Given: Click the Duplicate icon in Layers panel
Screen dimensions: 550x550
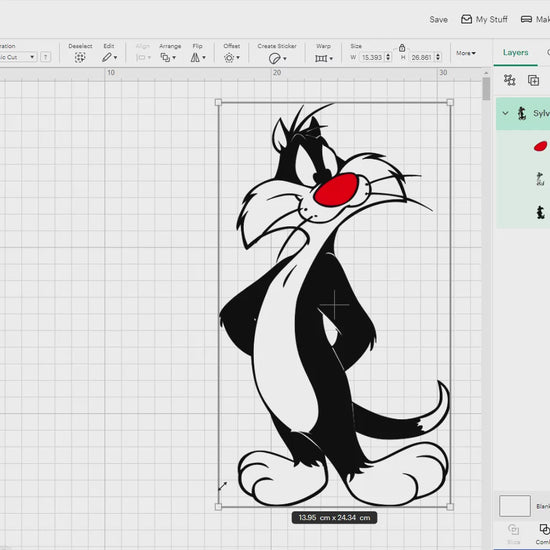Looking at the screenshot, I should 534,80.
